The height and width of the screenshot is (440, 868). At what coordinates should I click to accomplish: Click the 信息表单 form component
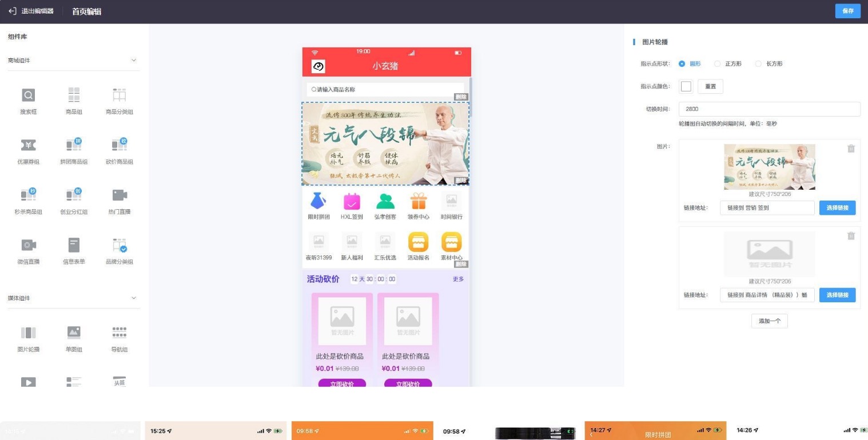(74, 245)
